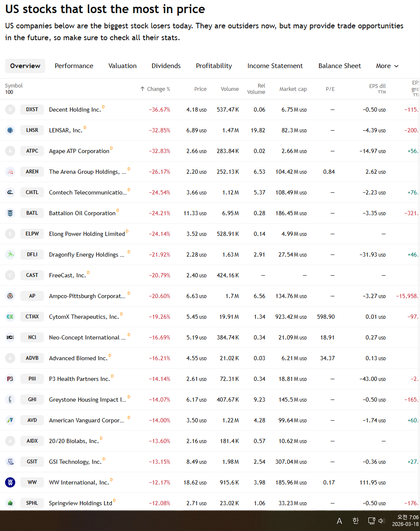Sort by the Rel Volume column header
The height and width of the screenshot is (531, 420).
pyautogui.click(x=256, y=89)
